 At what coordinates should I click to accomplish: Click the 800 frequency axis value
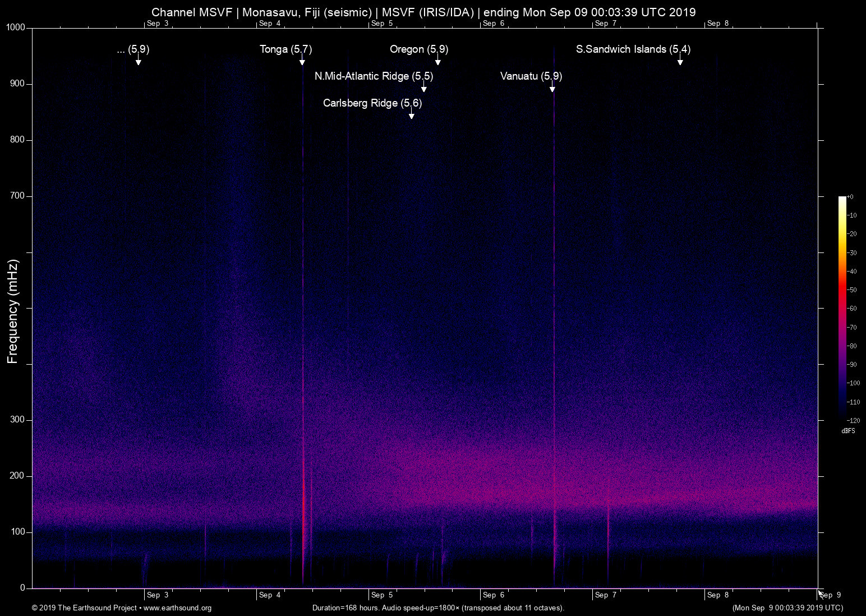pos(18,140)
